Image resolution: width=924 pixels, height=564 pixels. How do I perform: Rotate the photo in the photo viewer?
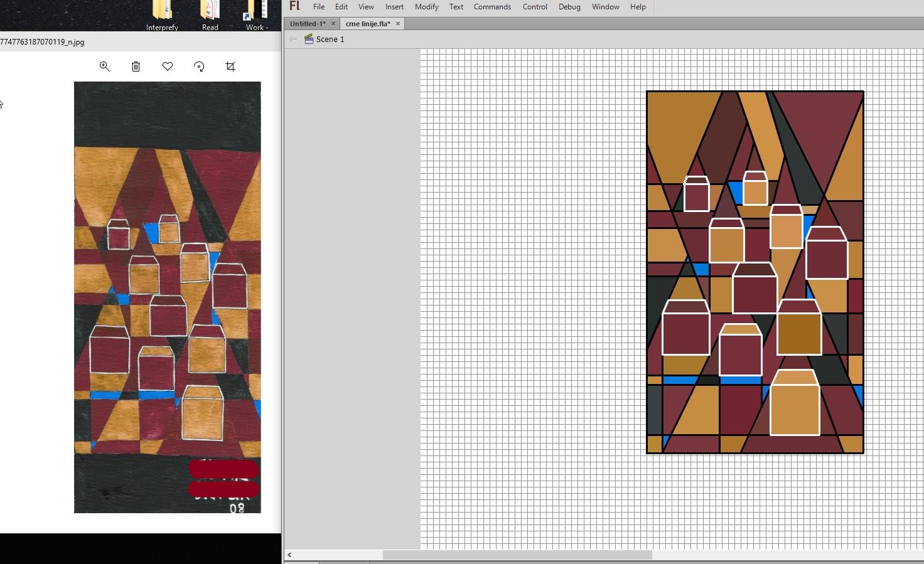coord(199,67)
